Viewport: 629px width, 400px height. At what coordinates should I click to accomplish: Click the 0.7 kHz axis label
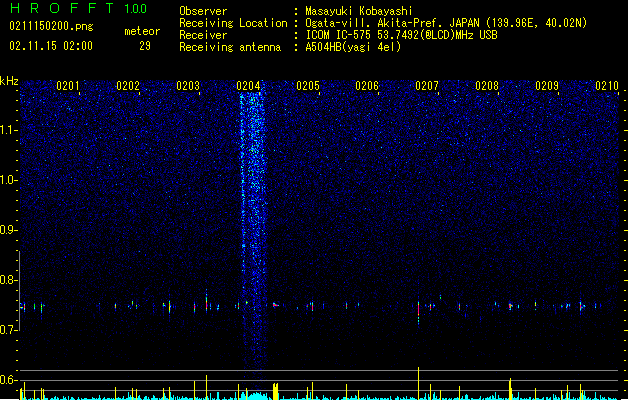8,330
